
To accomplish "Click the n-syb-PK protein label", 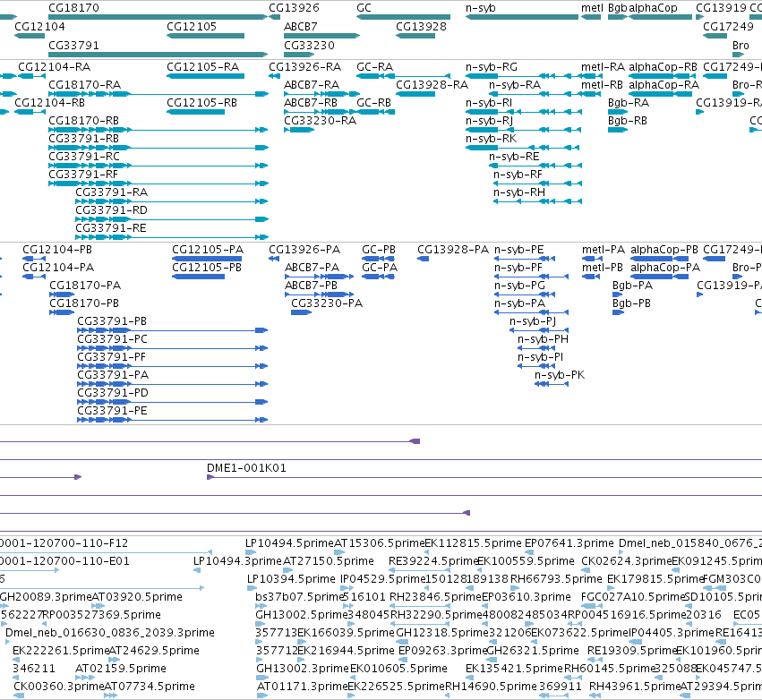I will click(x=560, y=375).
